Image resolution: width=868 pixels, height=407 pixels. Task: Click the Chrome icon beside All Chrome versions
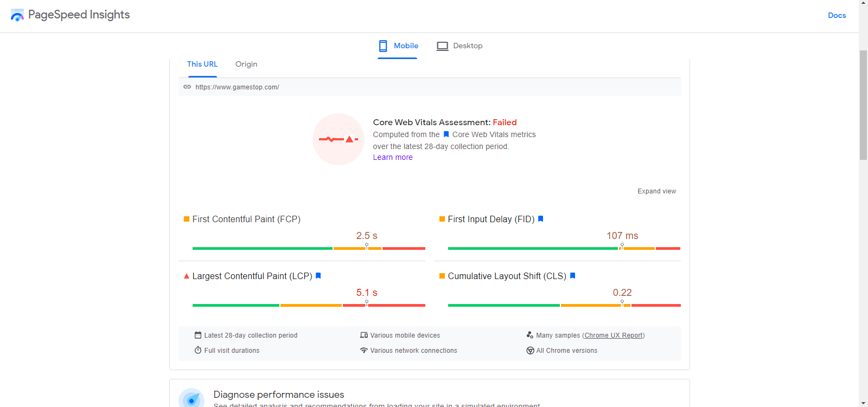pyautogui.click(x=530, y=351)
